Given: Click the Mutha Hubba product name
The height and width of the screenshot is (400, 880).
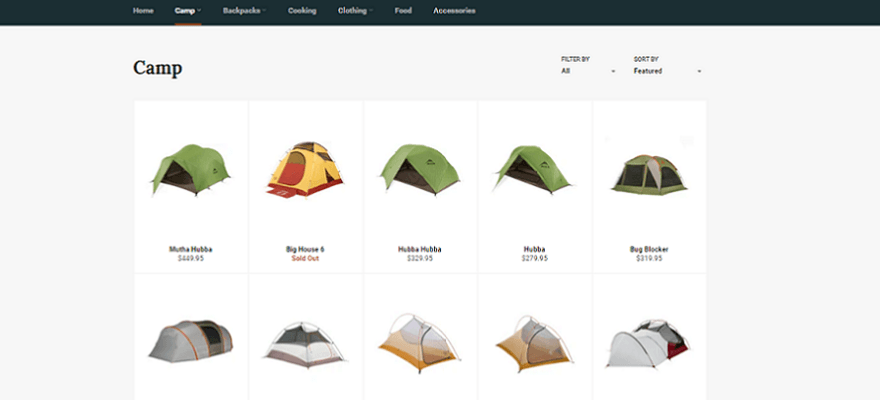Looking at the screenshot, I should click(191, 249).
